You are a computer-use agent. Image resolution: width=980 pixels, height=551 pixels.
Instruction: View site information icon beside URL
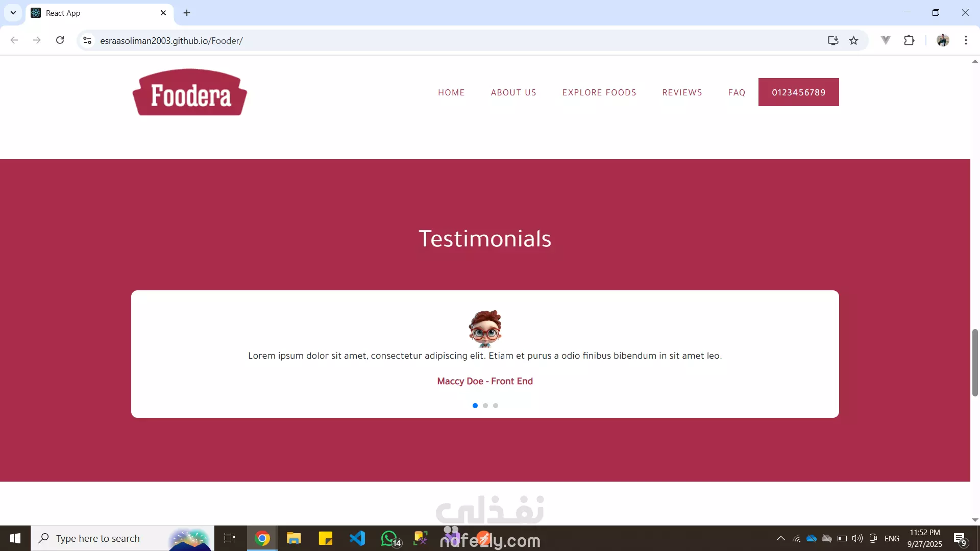[87, 40]
